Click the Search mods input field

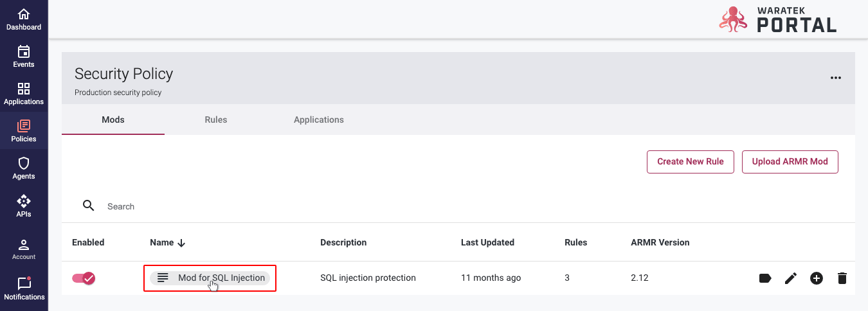pyautogui.click(x=257, y=206)
